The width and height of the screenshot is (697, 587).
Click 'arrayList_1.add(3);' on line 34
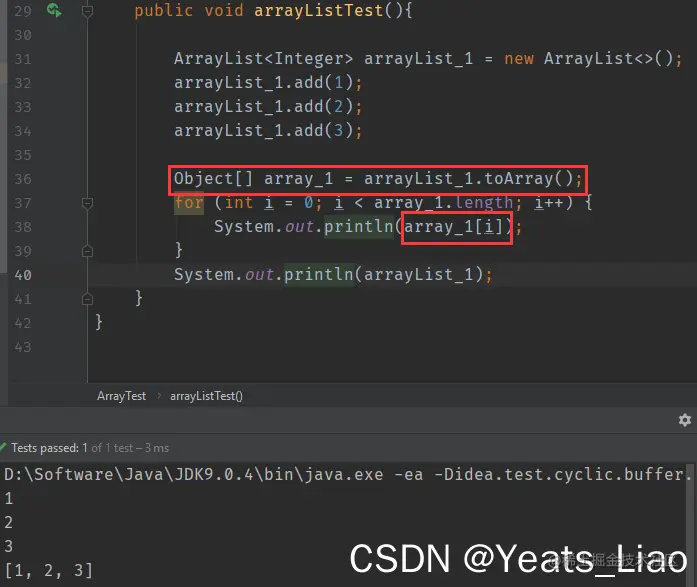click(268, 131)
